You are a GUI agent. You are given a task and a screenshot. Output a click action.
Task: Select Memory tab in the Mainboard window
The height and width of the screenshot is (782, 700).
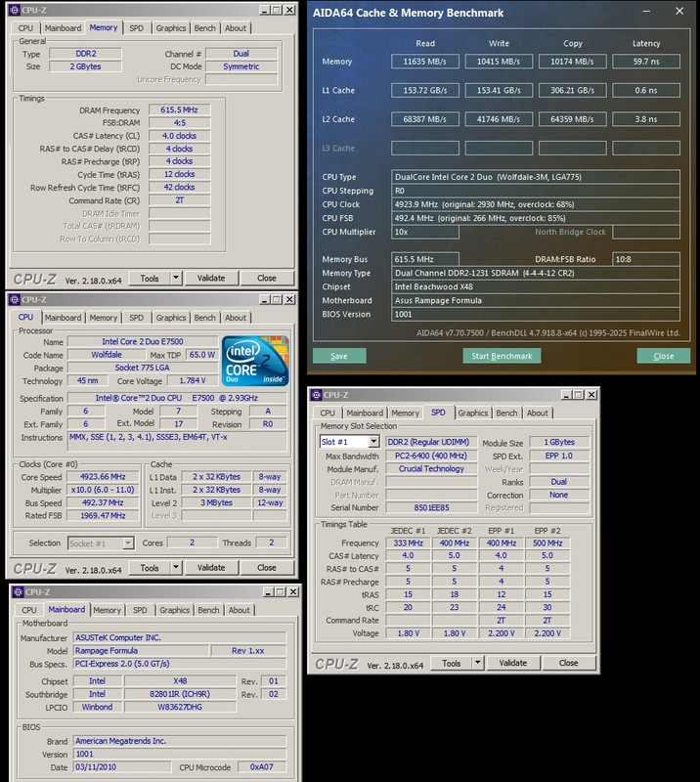pyautogui.click(x=107, y=609)
